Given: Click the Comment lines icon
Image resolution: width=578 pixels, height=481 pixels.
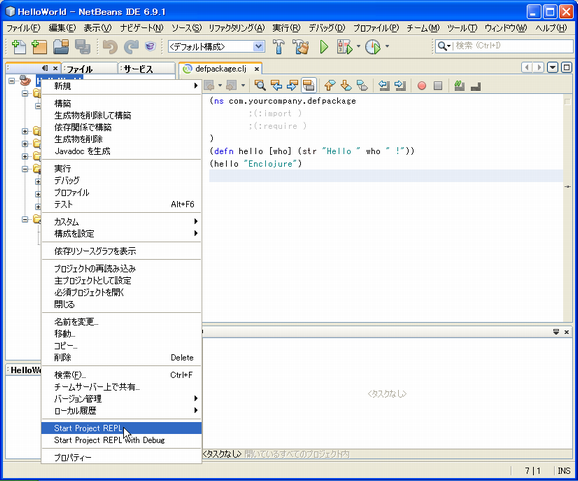Looking at the screenshot, I should [459, 86].
